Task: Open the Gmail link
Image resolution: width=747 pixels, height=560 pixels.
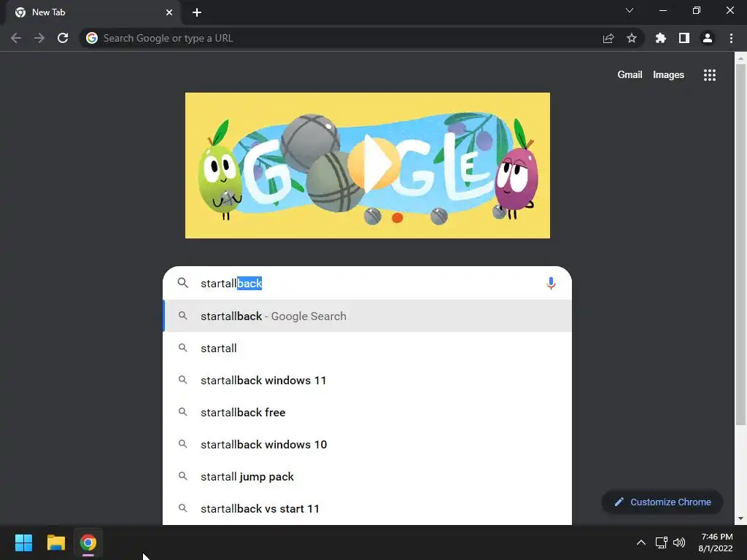Action: (630, 75)
